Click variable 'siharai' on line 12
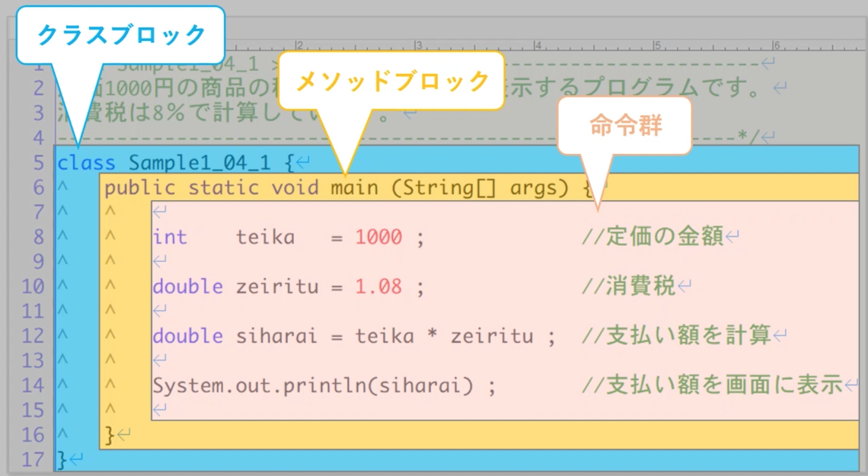The width and height of the screenshot is (868, 476). (x=277, y=335)
